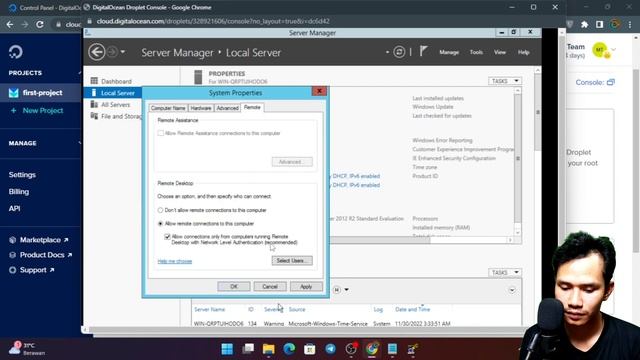This screenshot has height=360, width=640.
Task: Click the DigitalOcean logo icon
Action: pos(16,52)
